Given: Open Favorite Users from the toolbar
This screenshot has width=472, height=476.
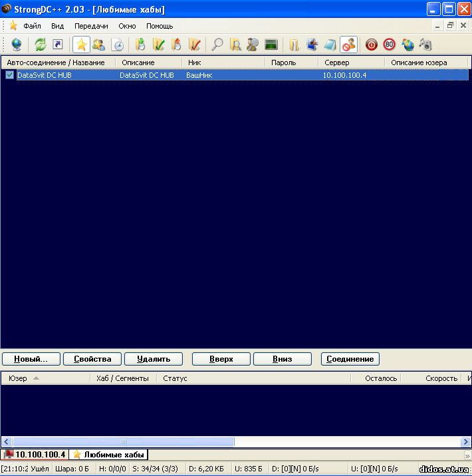Looking at the screenshot, I should [98, 45].
